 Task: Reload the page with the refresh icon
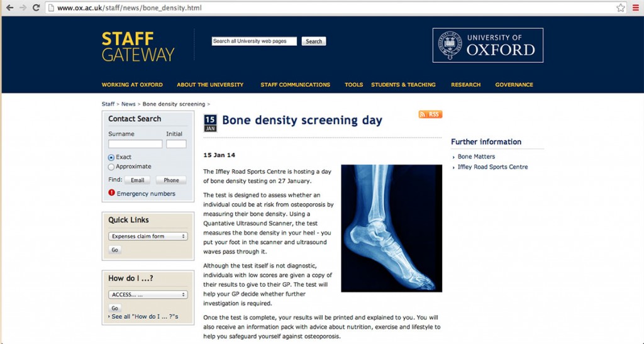(36, 8)
